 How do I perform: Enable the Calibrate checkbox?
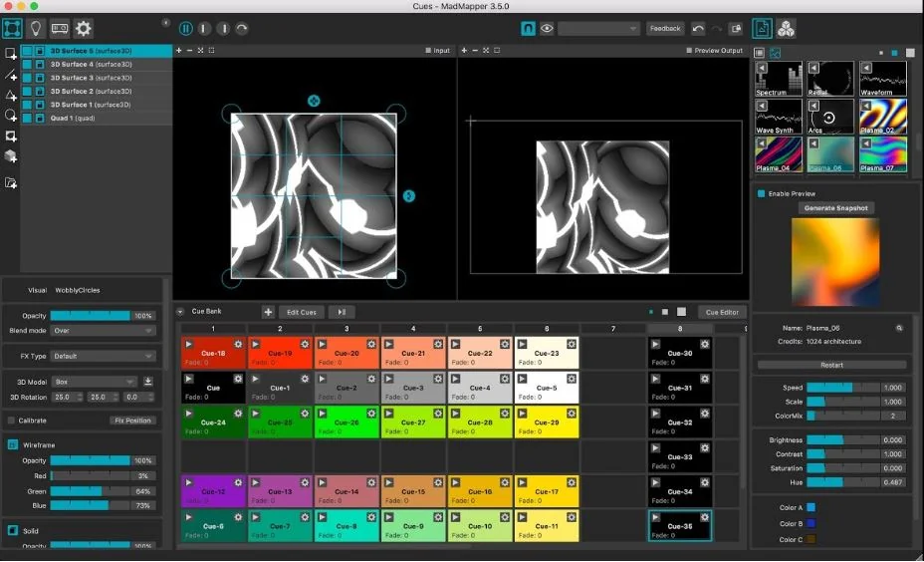pos(12,421)
